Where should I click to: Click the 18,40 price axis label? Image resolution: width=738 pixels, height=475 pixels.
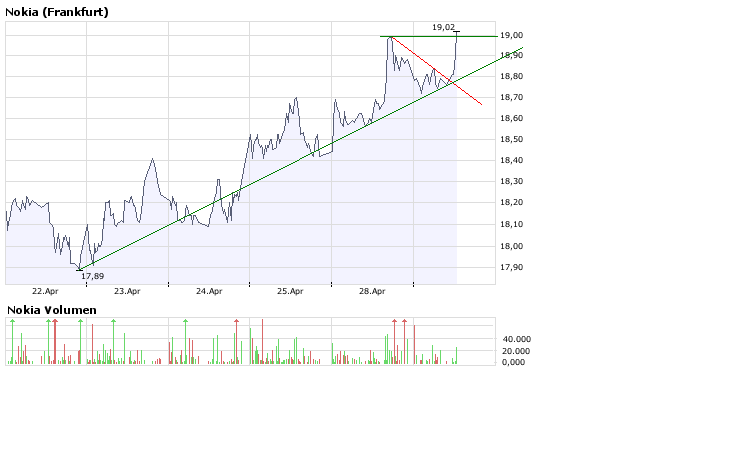tap(511, 160)
